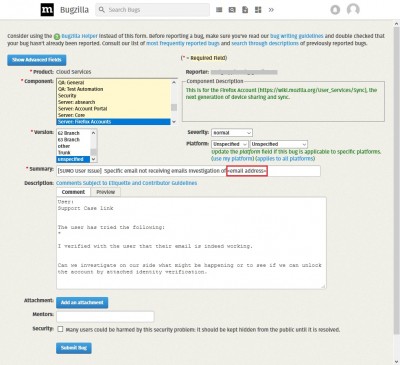Select 'Server: Core' component
This screenshot has height=365, width=400.
click(x=113, y=115)
